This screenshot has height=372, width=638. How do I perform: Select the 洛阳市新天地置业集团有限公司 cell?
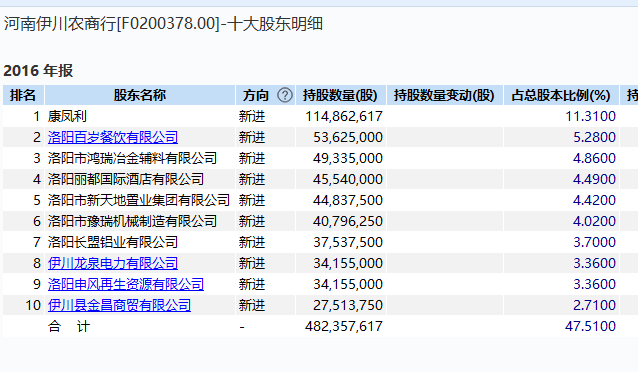pyautogui.click(x=140, y=200)
